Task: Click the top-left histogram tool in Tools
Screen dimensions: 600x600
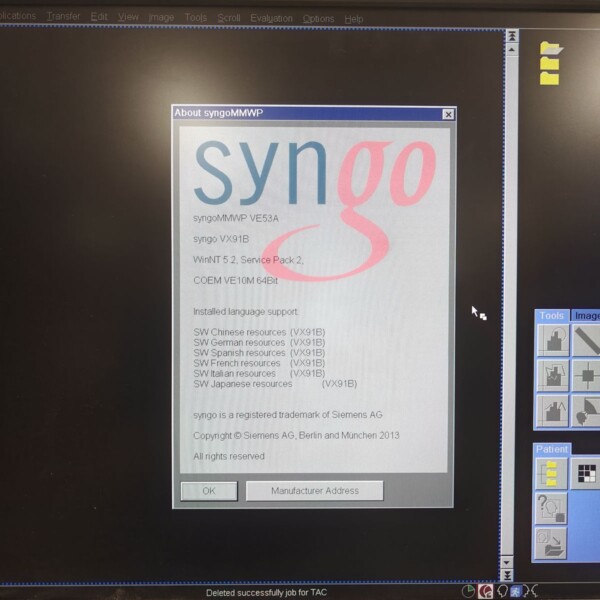Action: click(x=552, y=340)
